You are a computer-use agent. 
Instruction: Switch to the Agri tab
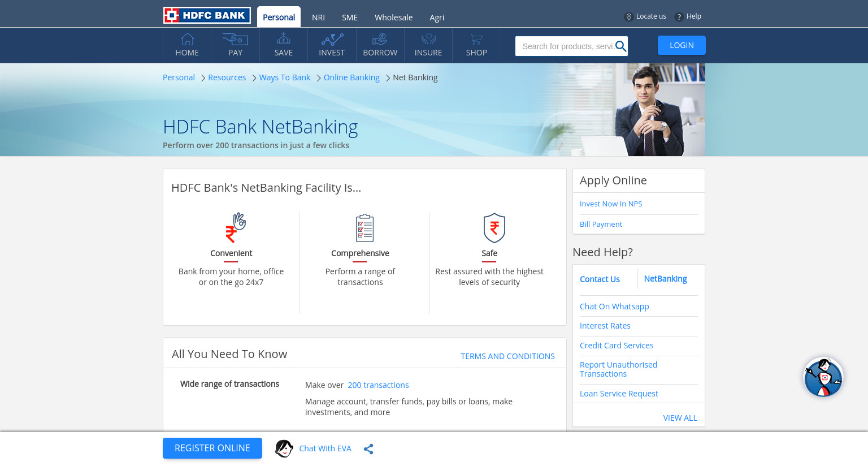tap(437, 18)
